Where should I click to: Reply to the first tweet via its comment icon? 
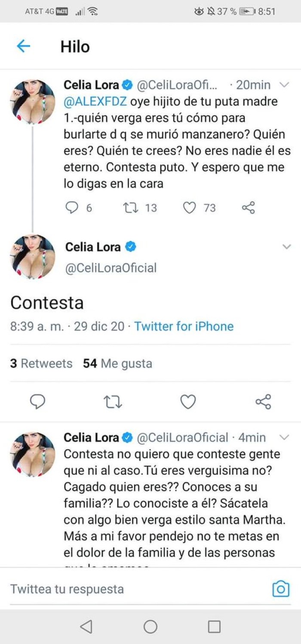click(x=71, y=208)
